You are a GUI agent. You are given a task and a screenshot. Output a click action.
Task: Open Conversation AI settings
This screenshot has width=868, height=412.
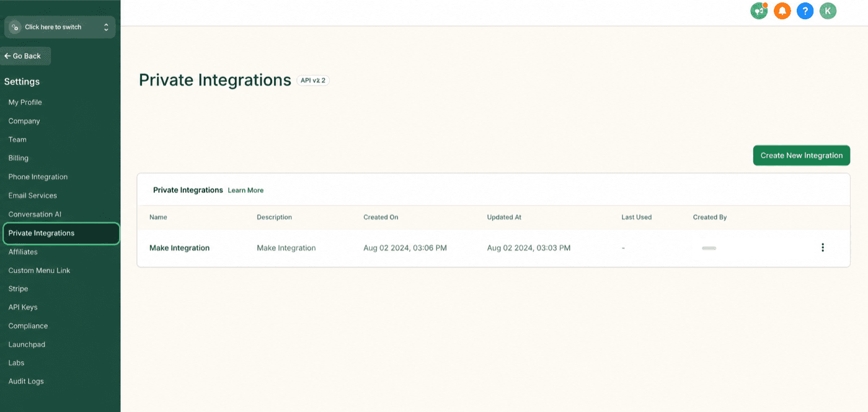pyautogui.click(x=35, y=214)
